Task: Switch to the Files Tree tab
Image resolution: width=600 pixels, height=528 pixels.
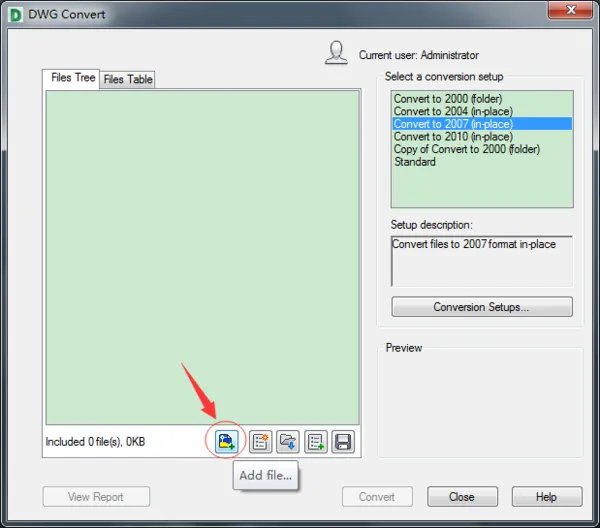Action: 73,78
